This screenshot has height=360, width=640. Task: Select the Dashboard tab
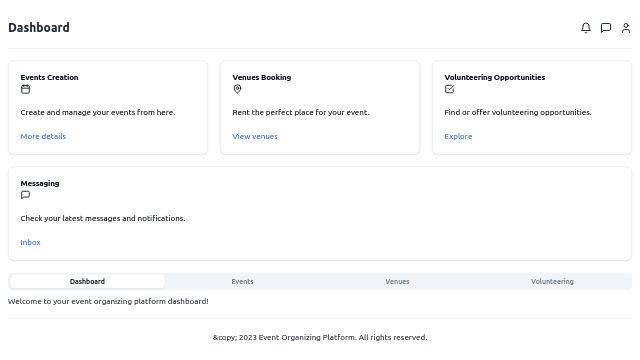click(87, 281)
